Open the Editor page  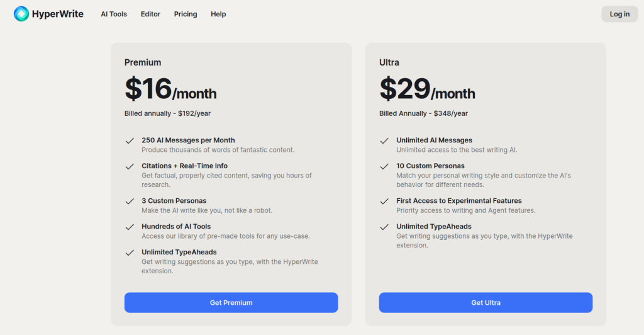(x=150, y=14)
